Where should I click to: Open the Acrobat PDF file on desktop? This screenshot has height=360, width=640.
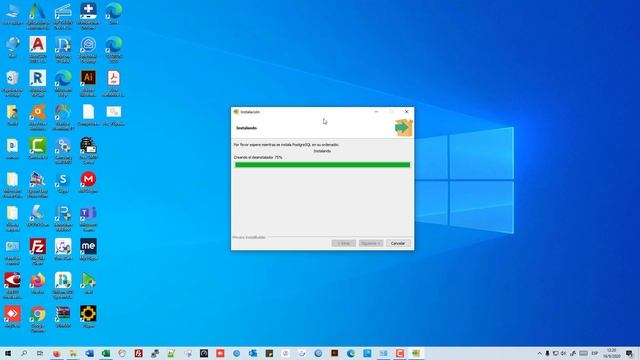coord(113,83)
